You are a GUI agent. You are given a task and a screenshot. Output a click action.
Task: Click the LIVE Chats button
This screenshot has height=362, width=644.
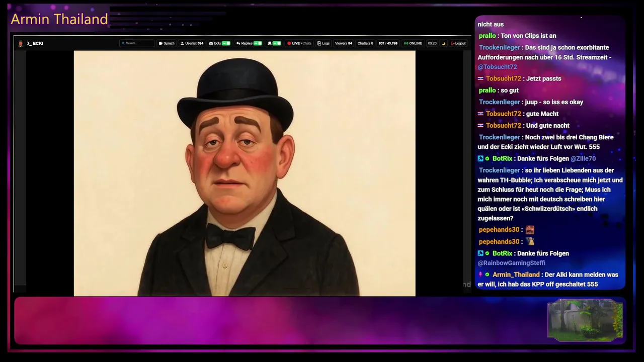[x=299, y=43]
